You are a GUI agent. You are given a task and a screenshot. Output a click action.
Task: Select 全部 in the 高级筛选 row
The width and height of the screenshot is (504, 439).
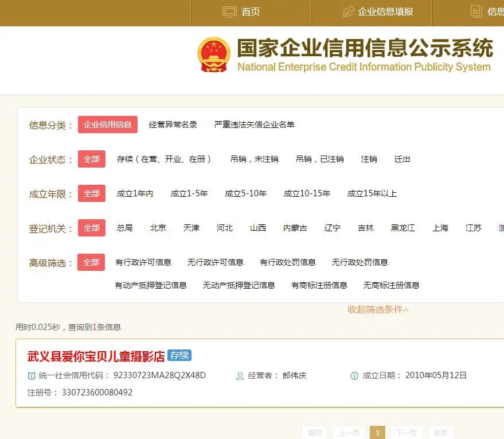pos(91,262)
